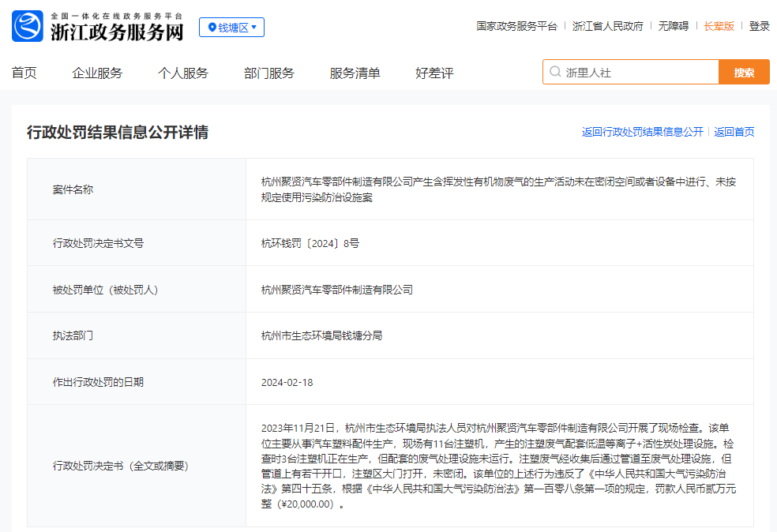Select the 作出行政处罚的日期 label

pos(98,382)
